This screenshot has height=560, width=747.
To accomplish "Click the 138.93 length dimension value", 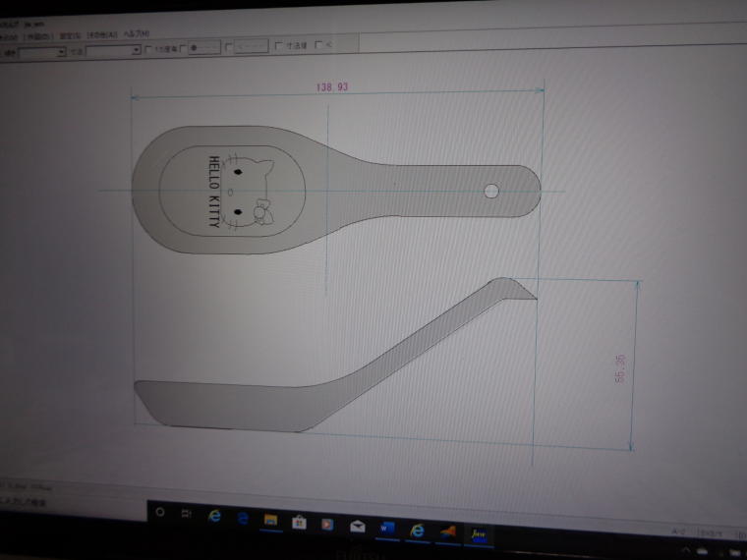I will click(332, 86).
